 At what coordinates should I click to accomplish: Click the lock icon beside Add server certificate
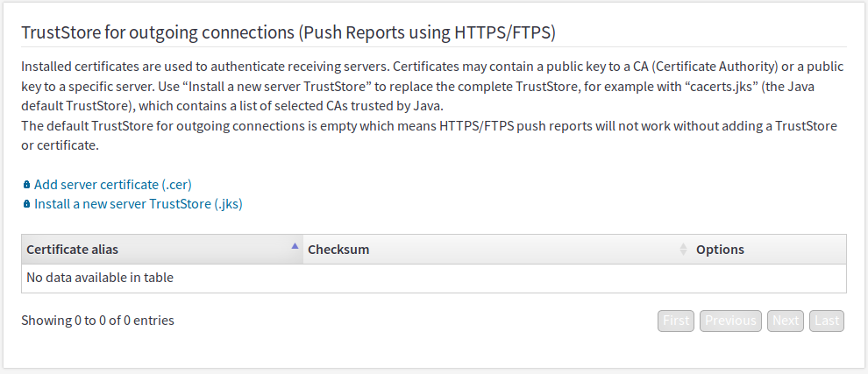26,185
